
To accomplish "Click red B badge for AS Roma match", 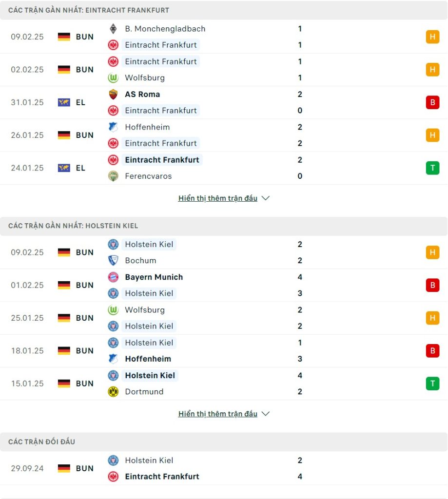I will coord(432,102).
